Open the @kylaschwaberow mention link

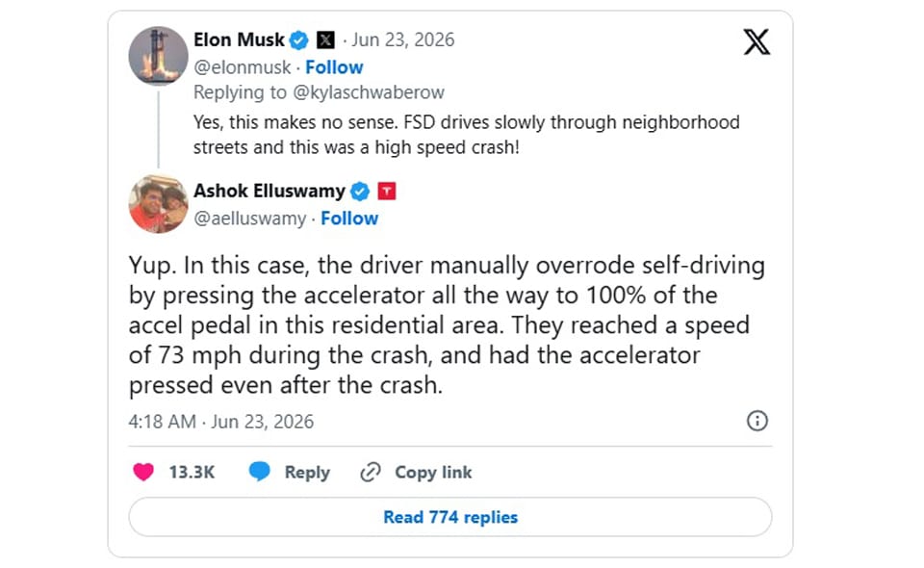[x=369, y=92]
